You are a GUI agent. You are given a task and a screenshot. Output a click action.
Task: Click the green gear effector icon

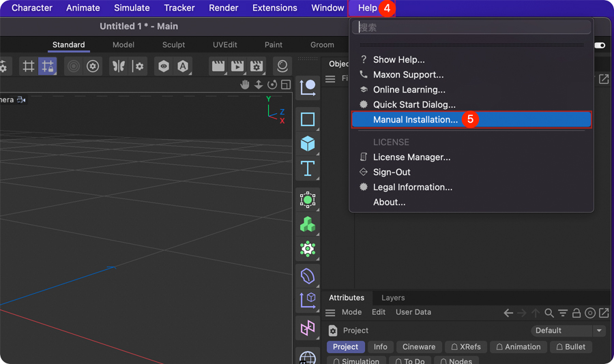coord(308,249)
